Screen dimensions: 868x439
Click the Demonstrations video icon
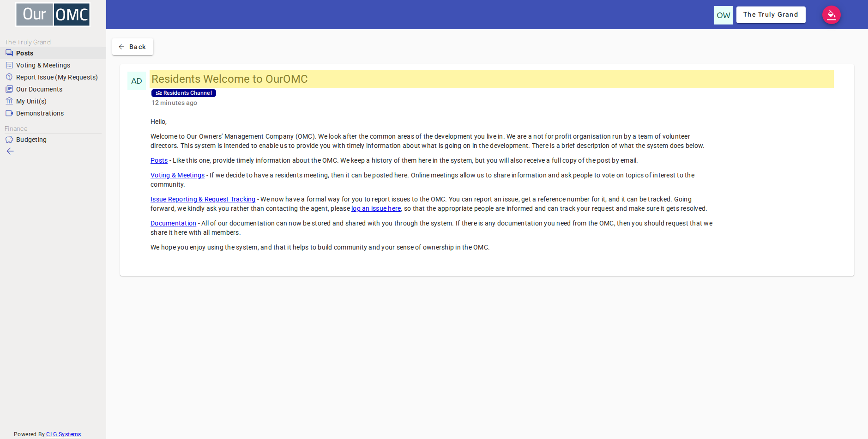(x=9, y=113)
